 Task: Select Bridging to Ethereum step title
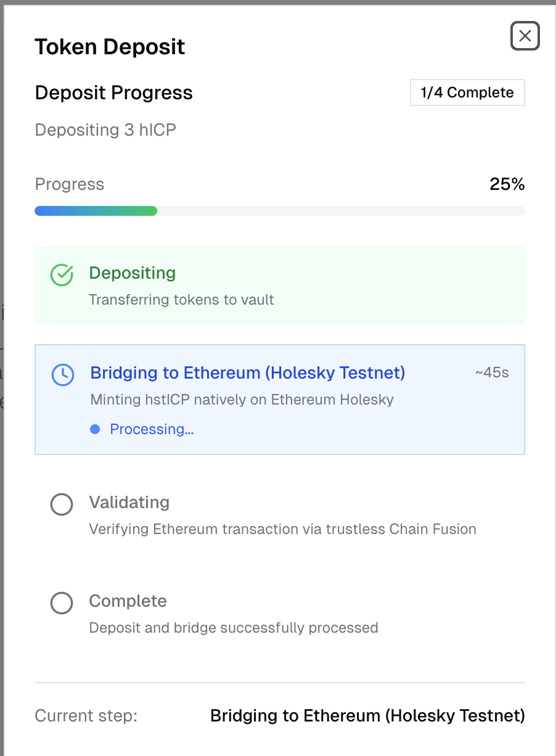pos(247,372)
